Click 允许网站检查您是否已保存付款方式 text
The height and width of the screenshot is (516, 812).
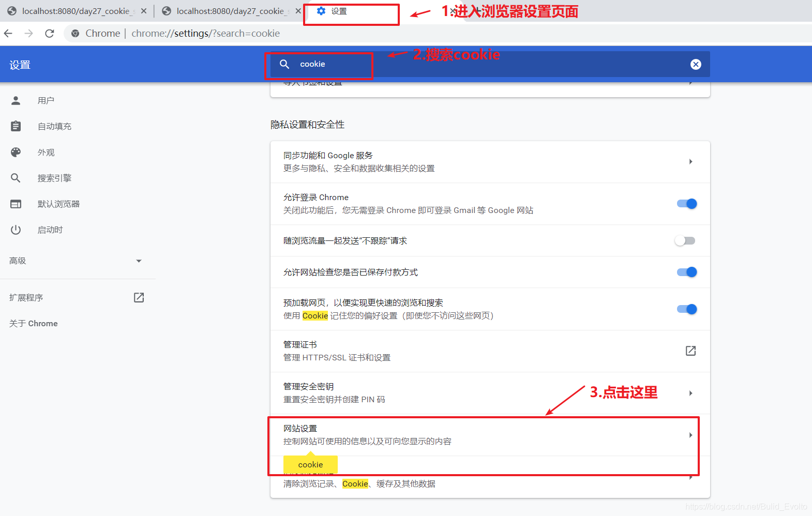(x=350, y=272)
